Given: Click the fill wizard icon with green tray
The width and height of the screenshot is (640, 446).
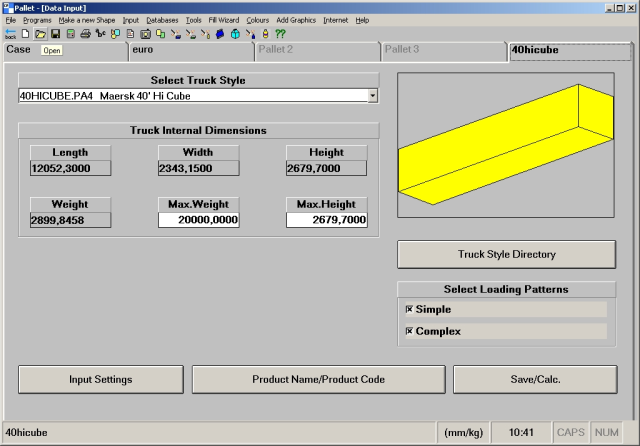Looking at the screenshot, I should coord(191,34).
